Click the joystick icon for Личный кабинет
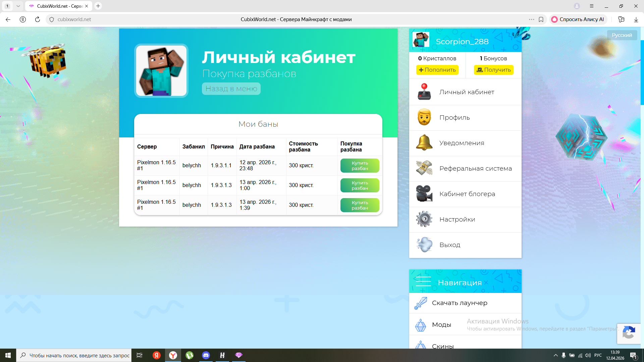Image resolution: width=644 pixels, height=362 pixels. click(x=424, y=92)
